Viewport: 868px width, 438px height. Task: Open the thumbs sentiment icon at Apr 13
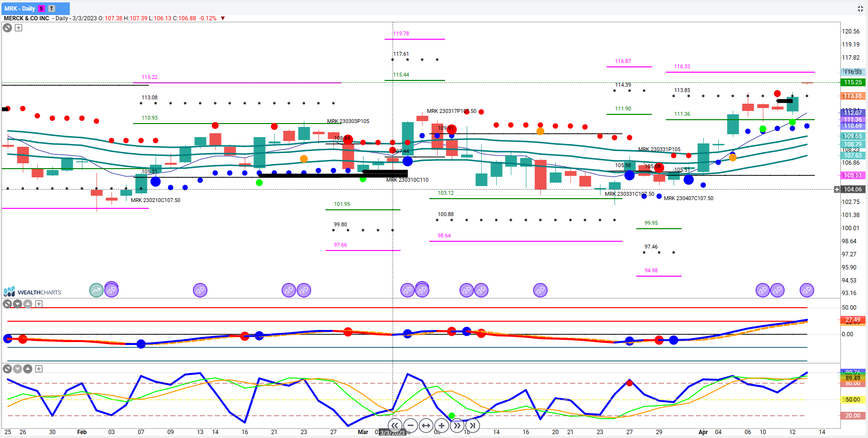tap(807, 290)
